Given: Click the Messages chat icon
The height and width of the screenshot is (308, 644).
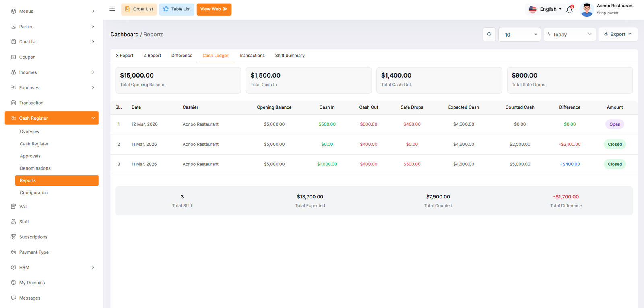Looking at the screenshot, I should (14, 298).
